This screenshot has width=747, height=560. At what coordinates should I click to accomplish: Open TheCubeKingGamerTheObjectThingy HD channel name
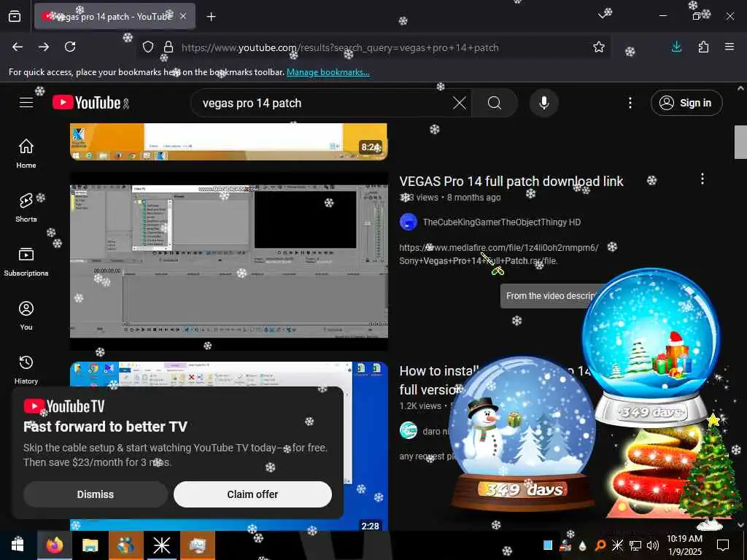(502, 222)
